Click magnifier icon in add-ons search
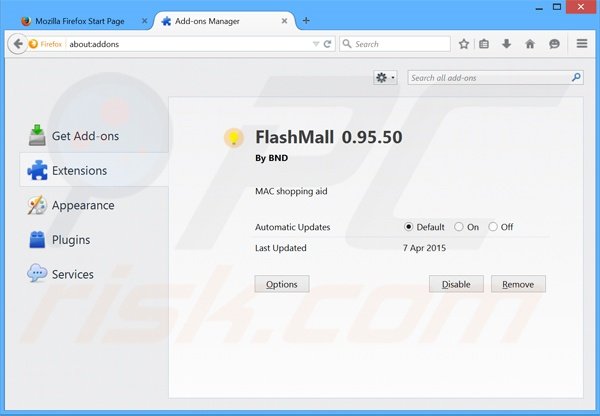This screenshot has height=416, width=600. 576,77
